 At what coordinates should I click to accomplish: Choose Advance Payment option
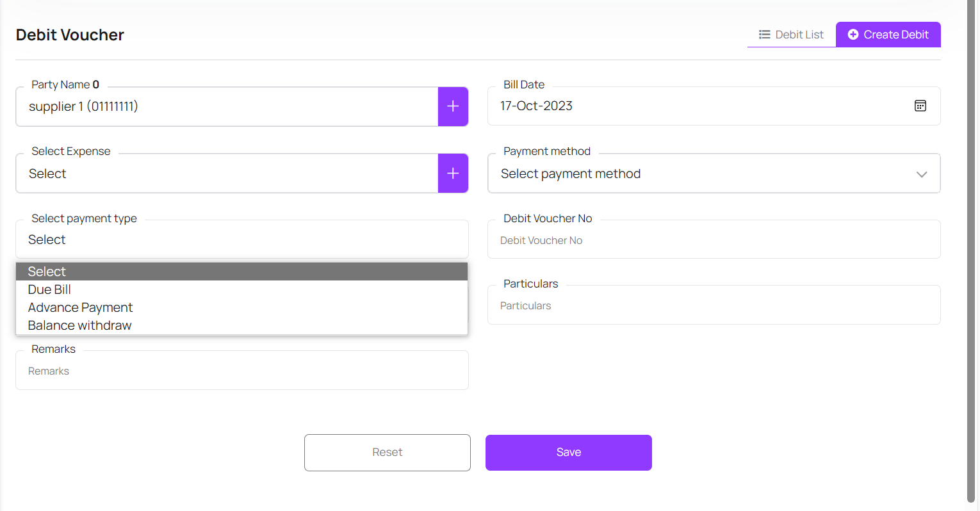[x=81, y=307]
